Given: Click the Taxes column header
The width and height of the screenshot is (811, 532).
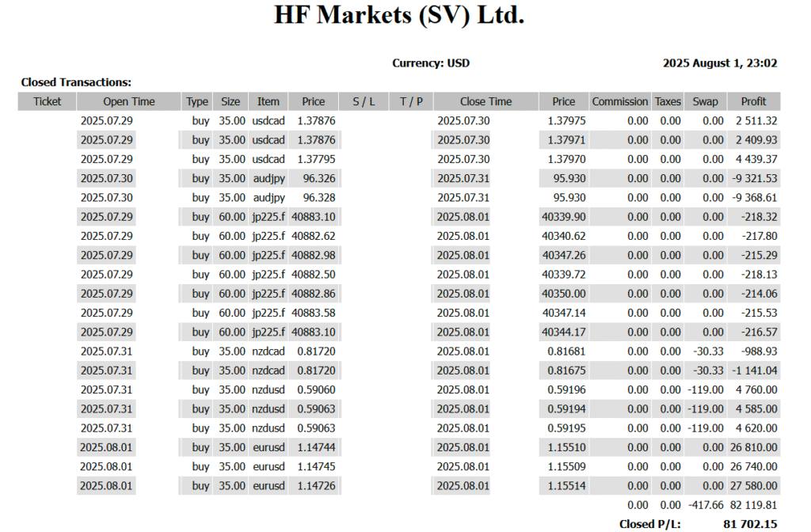Looking at the screenshot, I should pos(668,101).
